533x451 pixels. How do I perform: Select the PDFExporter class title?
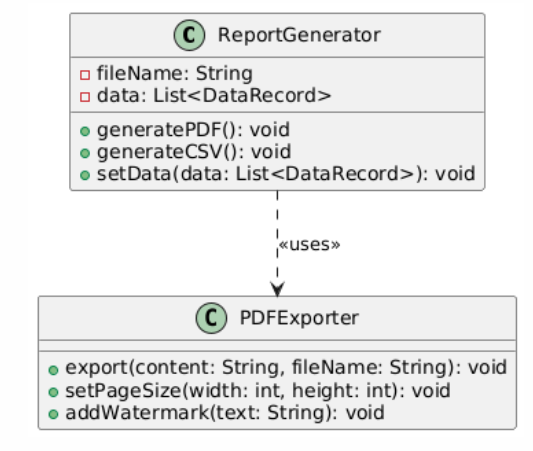(x=299, y=318)
